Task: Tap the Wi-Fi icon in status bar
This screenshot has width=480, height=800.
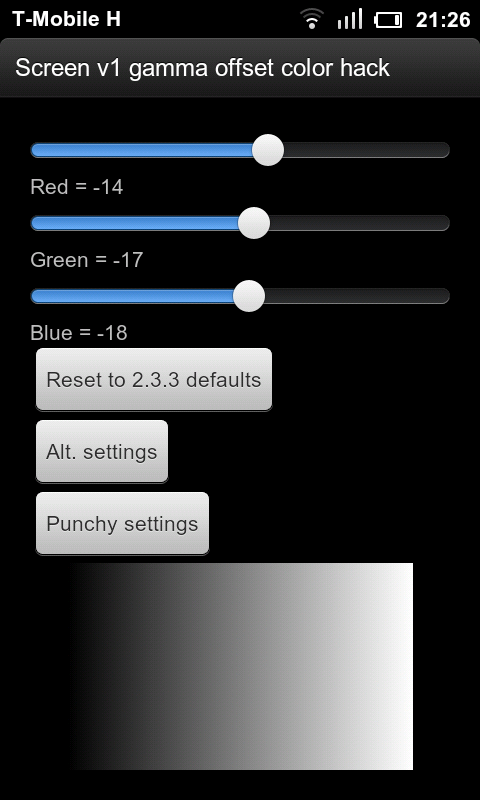Action: pos(312,19)
